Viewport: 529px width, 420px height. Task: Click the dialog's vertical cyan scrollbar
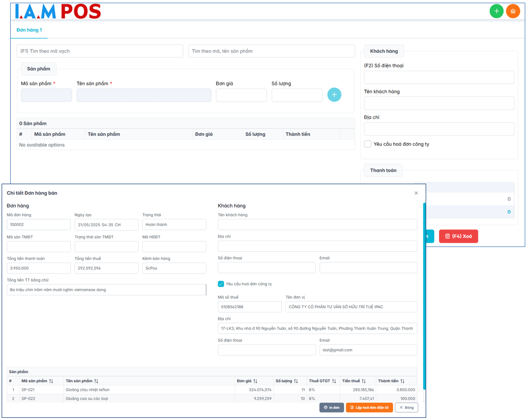pos(424,296)
